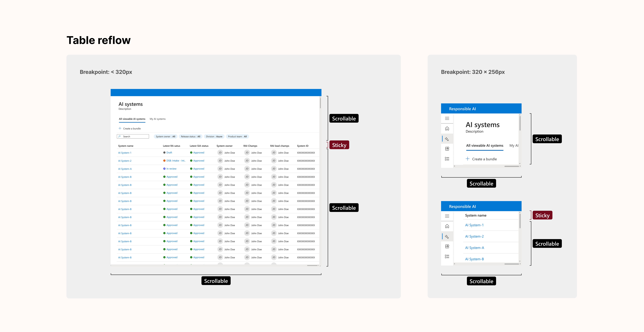
Task: Open AI System-2 link in small list mockup
Action: pyautogui.click(x=474, y=236)
